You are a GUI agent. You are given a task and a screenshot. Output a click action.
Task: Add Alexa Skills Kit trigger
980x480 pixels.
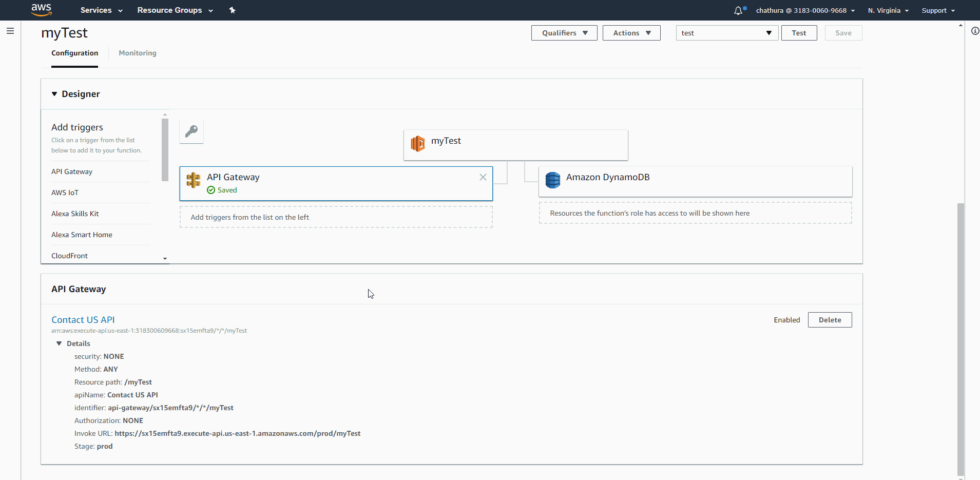pyautogui.click(x=75, y=214)
